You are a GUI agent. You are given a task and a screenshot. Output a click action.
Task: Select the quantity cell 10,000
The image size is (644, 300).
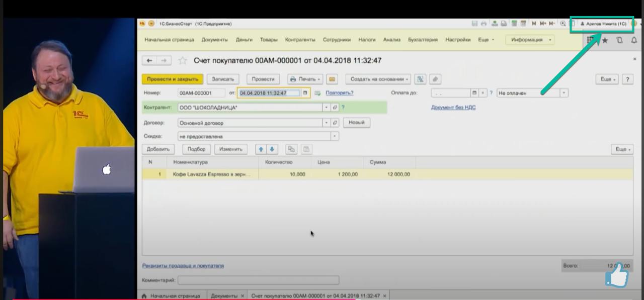coord(285,174)
